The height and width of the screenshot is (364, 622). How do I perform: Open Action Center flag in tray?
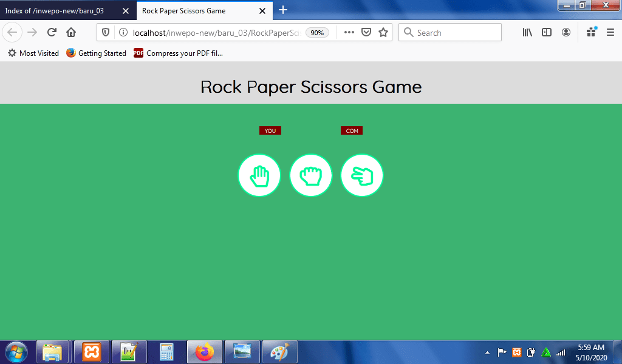[502, 352]
